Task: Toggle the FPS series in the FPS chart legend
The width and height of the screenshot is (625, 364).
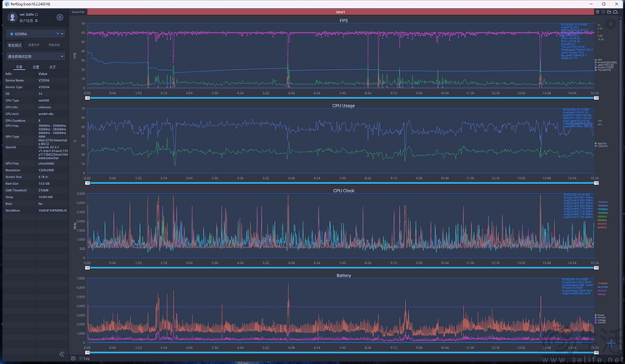Action: pyautogui.click(x=600, y=60)
